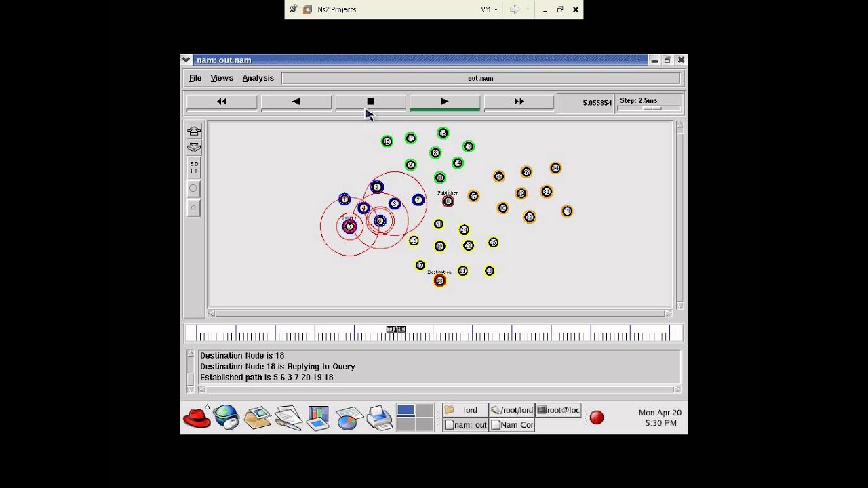Select yellow node 16
The width and height of the screenshot is (868, 488).
coord(414,241)
